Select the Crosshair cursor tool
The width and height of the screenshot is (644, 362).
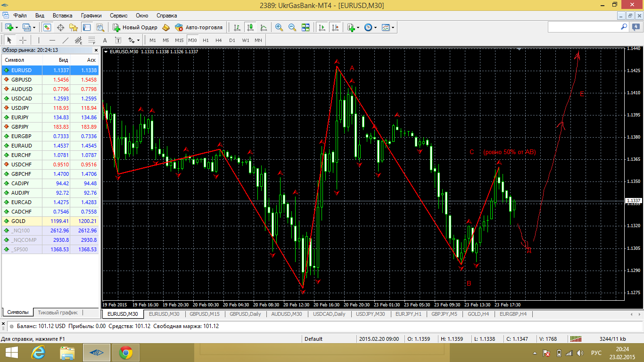tap(23, 40)
